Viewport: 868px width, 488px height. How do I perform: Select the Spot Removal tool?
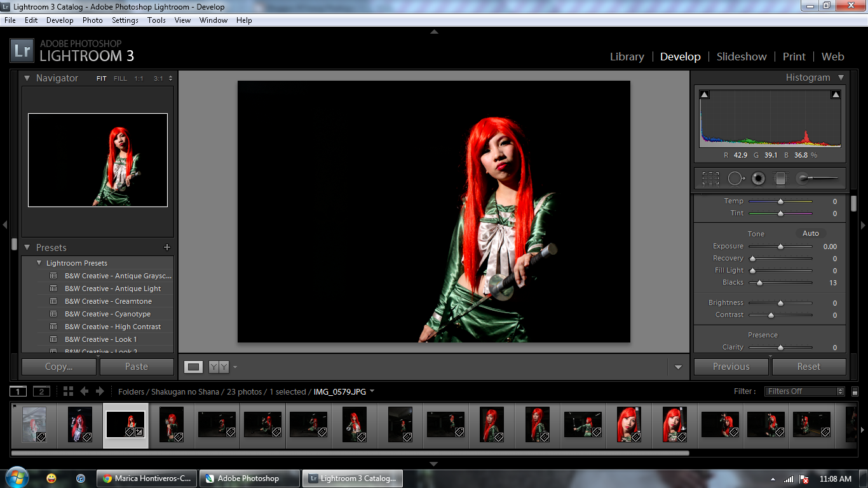click(735, 179)
